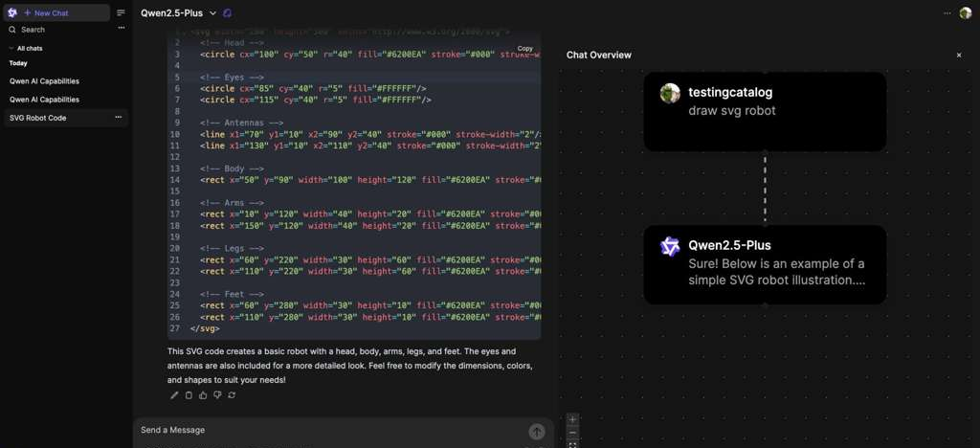Screen dimensions: 980x448
Task: Open the options dots beside Search
Action: coord(122,28)
